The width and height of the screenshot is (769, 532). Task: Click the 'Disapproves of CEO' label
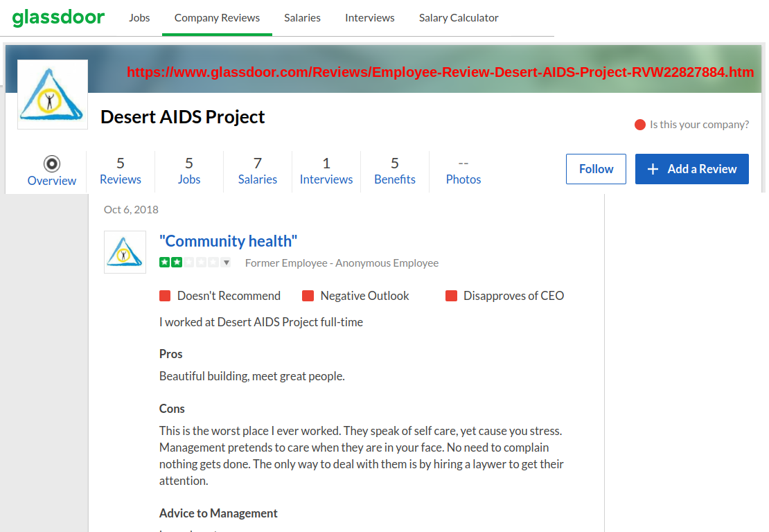click(x=513, y=296)
